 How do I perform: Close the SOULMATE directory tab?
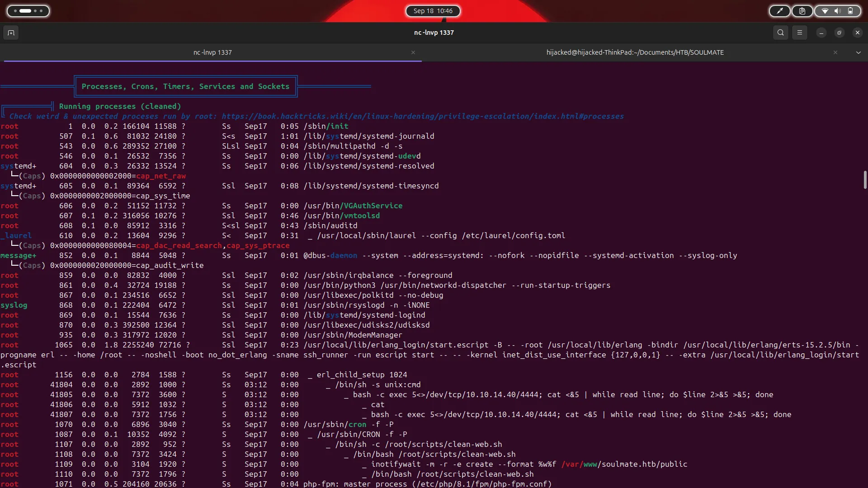point(835,52)
